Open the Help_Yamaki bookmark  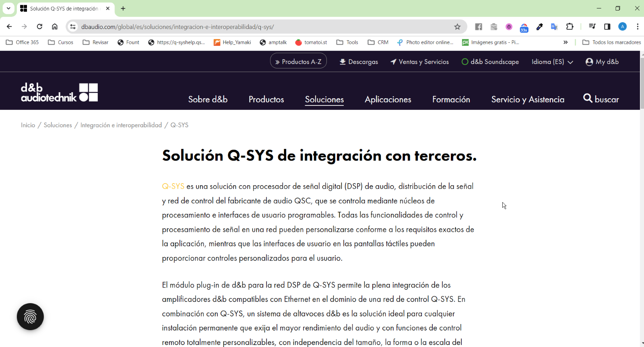232,42
